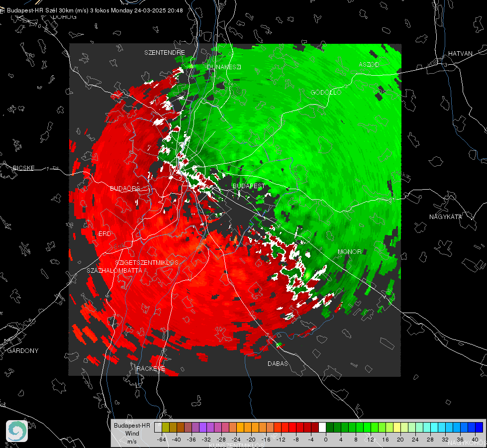Click the 28 legend value

tap(430, 440)
